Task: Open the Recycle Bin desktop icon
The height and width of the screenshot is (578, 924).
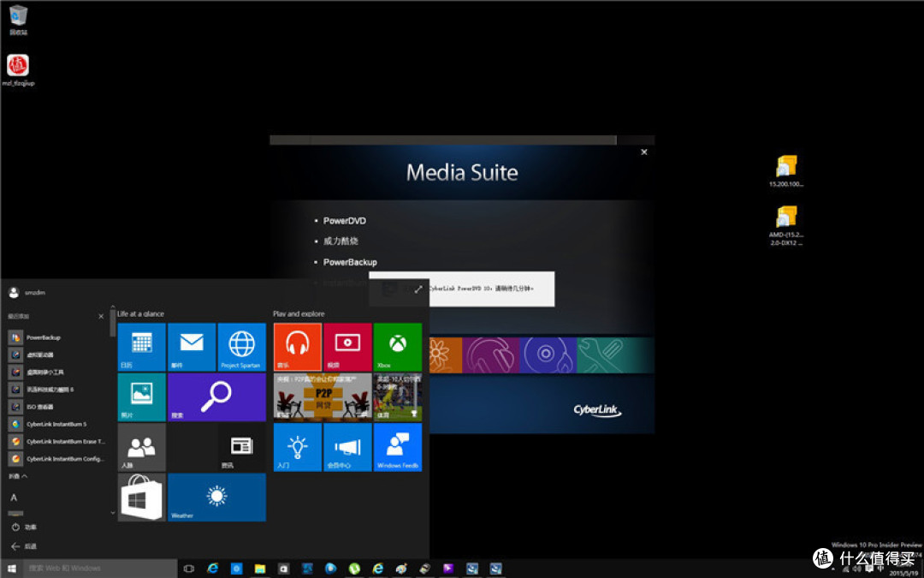Action: click(18, 20)
